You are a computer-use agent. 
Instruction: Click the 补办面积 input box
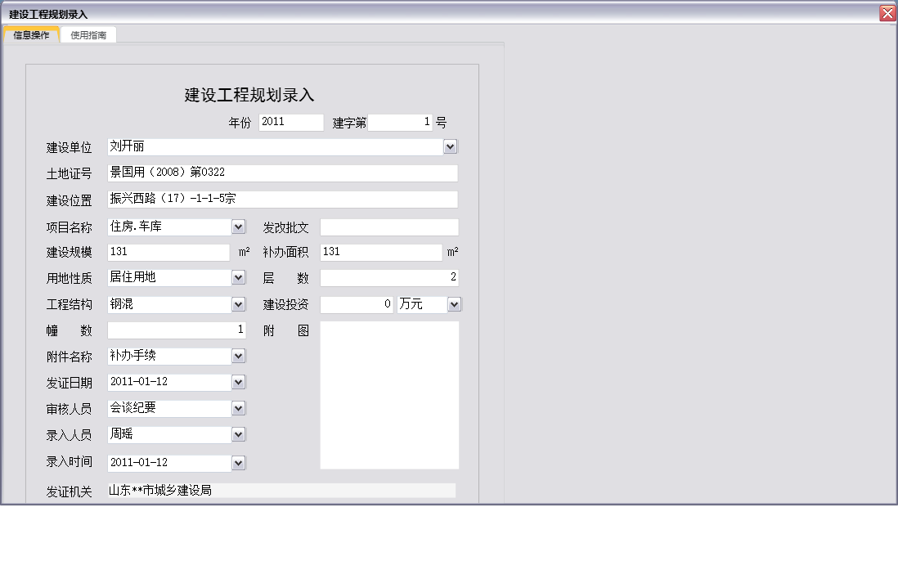(x=380, y=252)
